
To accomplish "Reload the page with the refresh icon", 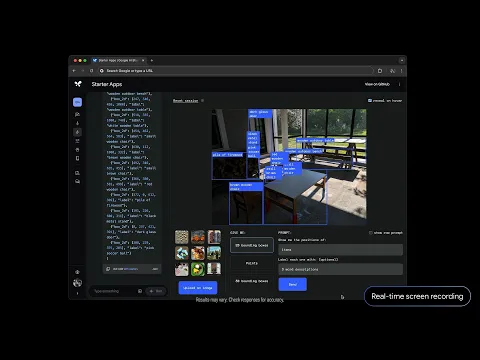I will pyautogui.click(x=91, y=71).
